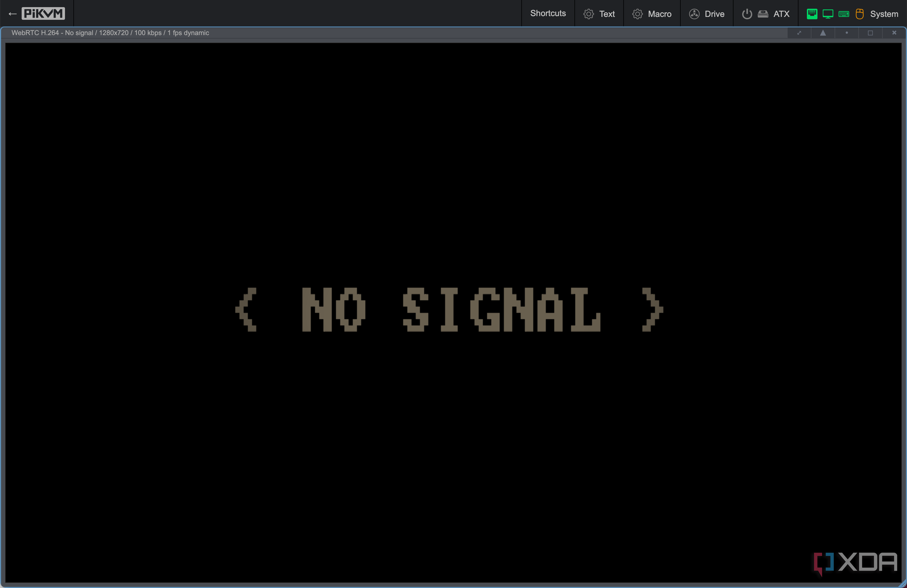
Task: Click the ATX power button icon
Action: [x=747, y=14]
